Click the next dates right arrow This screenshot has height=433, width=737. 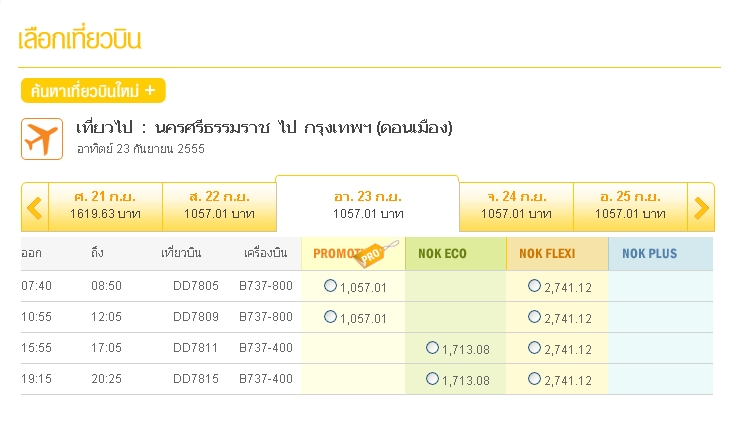pos(701,207)
